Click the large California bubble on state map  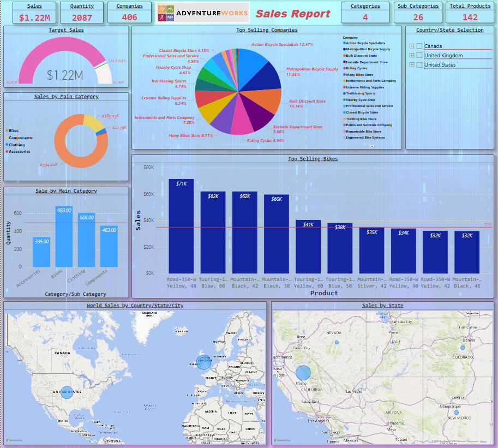[303, 373]
